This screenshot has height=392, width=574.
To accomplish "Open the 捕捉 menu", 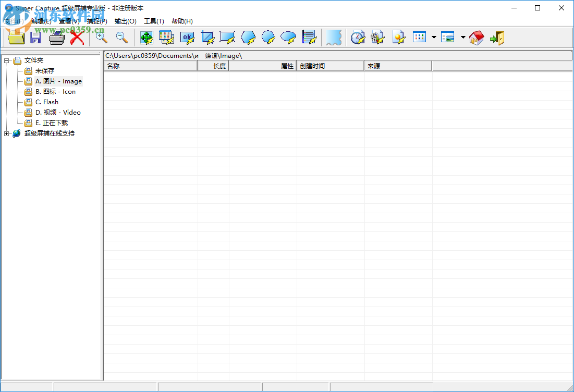I will (x=96, y=21).
